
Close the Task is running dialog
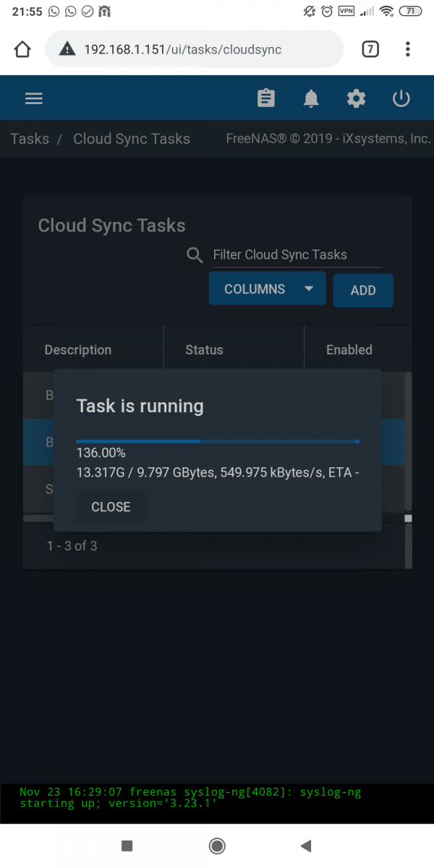(111, 507)
